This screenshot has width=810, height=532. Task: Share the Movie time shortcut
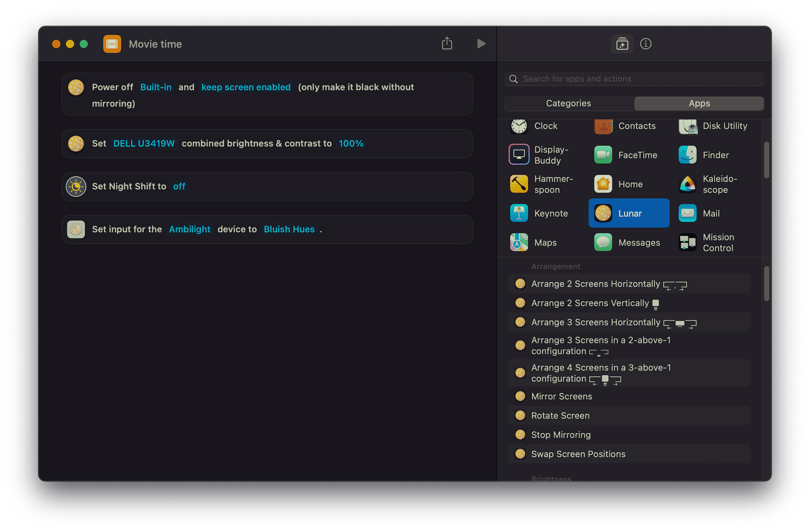coord(447,43)
